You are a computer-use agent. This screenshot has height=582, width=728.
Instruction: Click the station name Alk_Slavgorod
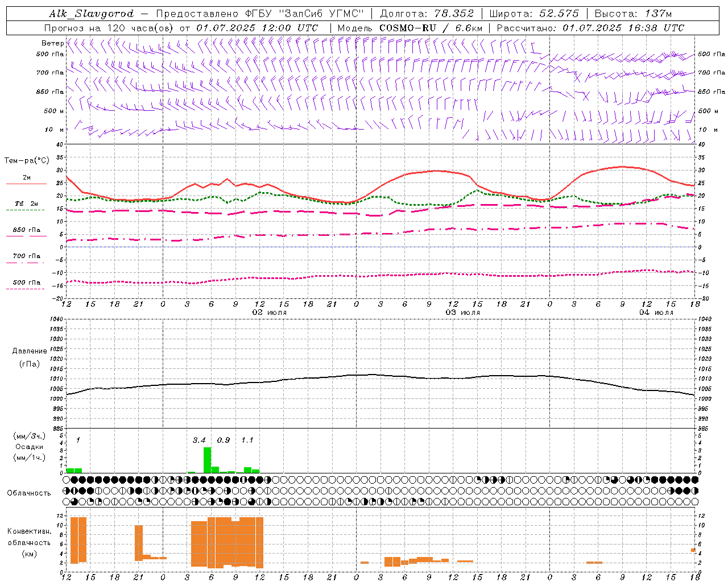[91, 14]
